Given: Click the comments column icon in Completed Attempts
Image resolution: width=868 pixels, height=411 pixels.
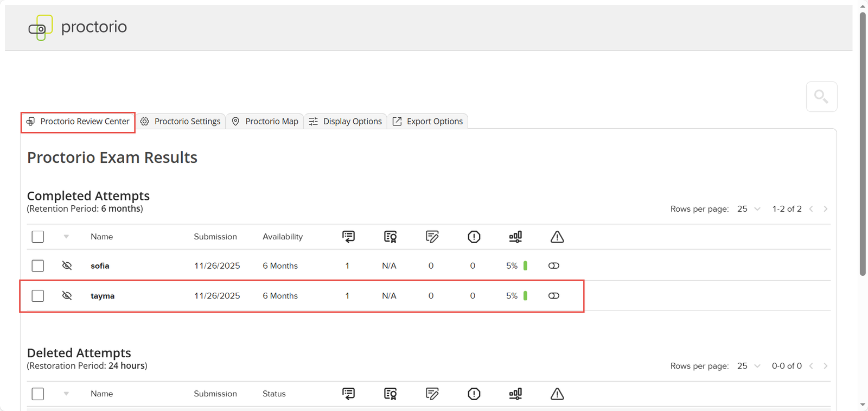Looking at the screenshot, I should (x=348, y=237).
